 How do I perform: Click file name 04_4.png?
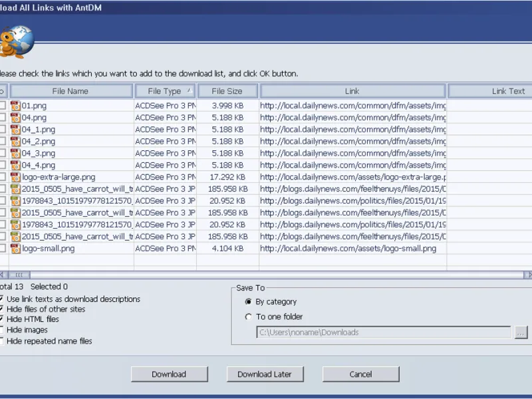pyautogui.click(x=39, y=165)
